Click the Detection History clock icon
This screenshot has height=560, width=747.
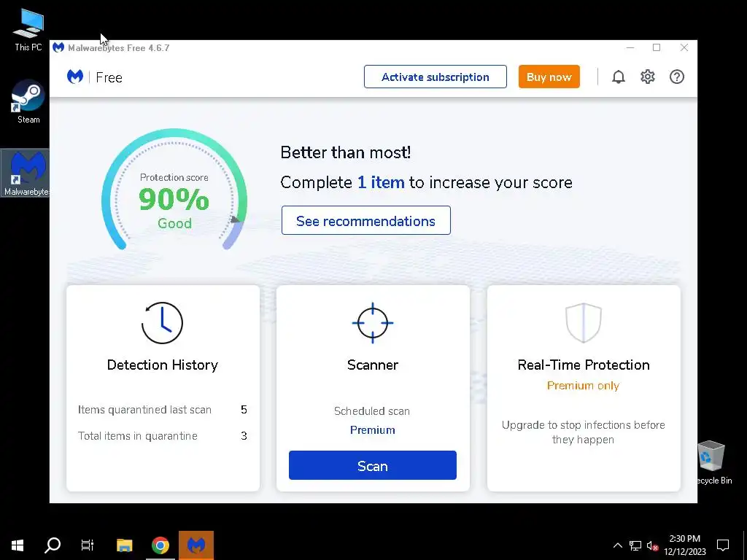point(162,323)
